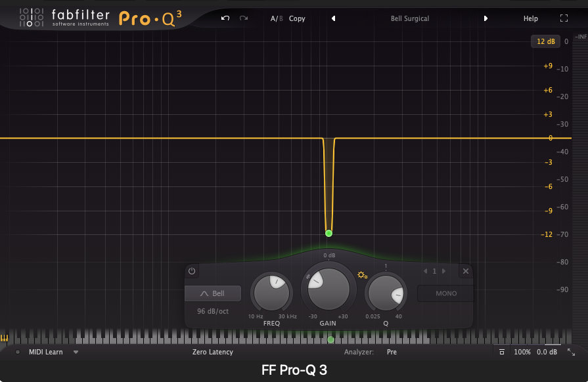The width and height of the screenshot is (588, 382).
Task: Open the Zero Latency processing mode menu
Action: pyautogui.click(x=213, y=352)
